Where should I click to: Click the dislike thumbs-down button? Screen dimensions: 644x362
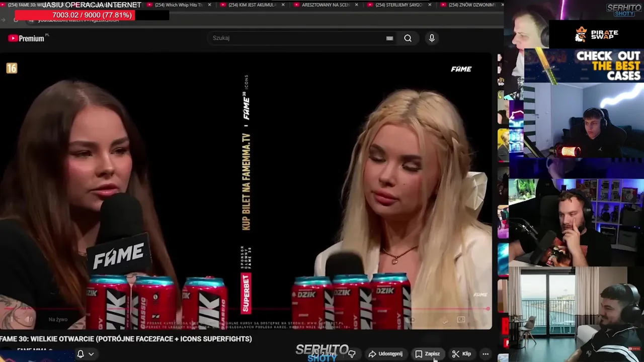352,354
